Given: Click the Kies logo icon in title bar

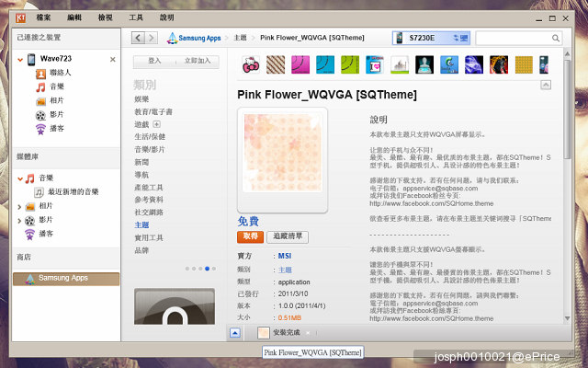Looking at the screenshot, I should point(20,17).
